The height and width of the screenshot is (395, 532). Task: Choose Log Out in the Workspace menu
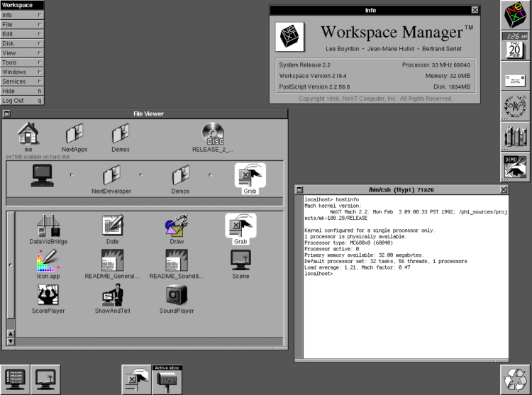(x=22, y=101)
